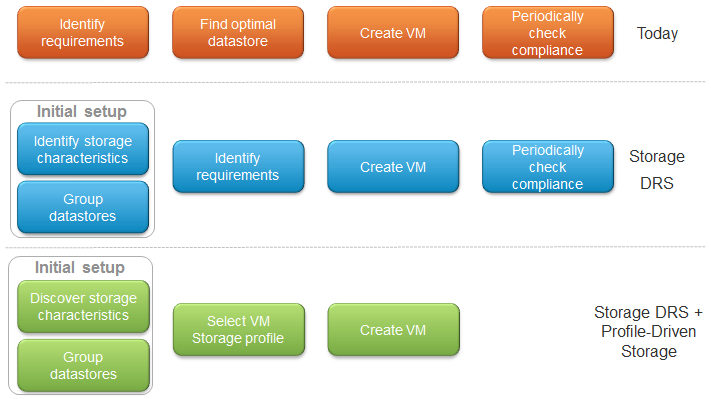Select orange Periodically check compliance box
This screenshot has height=399, width=711.
pyautogui.click(x=548, y=33)
